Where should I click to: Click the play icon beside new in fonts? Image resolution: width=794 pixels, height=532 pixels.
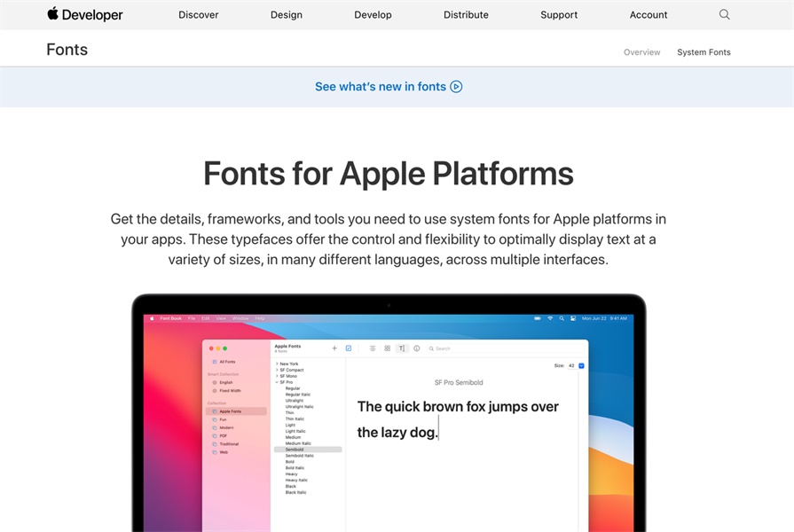coord(456,87)
